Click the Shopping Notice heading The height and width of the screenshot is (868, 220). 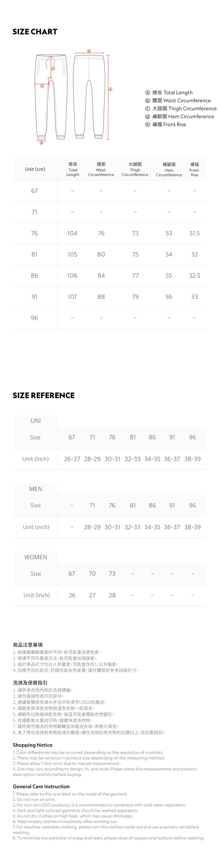[33, 745]
